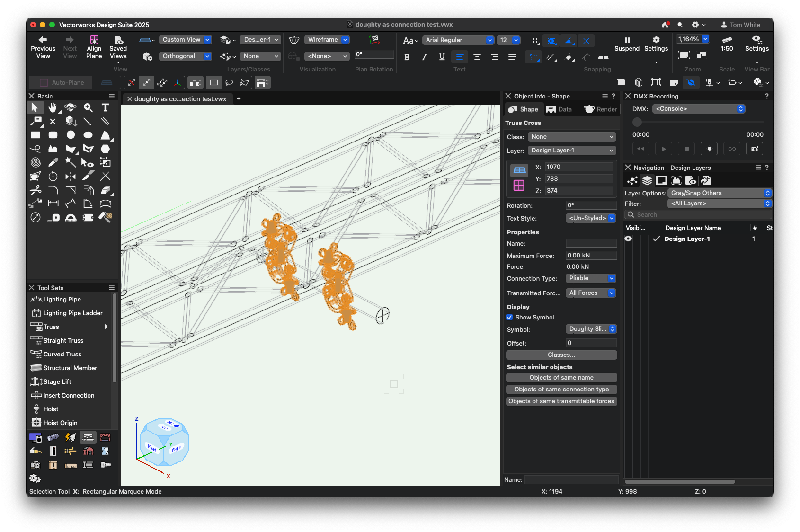
Task: Open the Connection Type dropdown
Action: click(x=591, y=278)
